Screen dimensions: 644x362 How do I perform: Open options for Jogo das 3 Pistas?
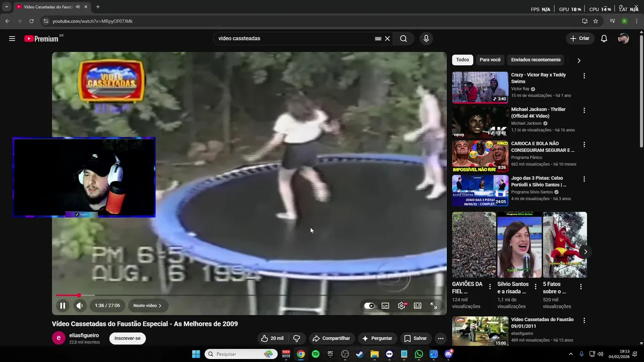[584, 179]
